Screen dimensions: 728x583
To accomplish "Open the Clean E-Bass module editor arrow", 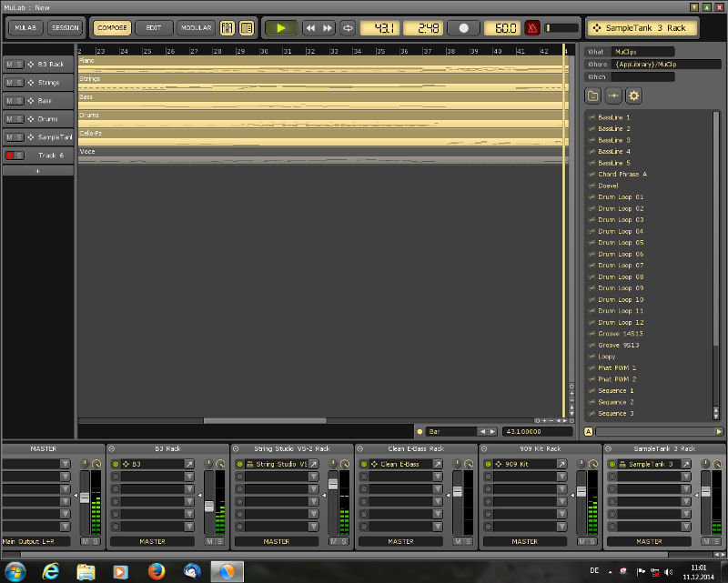I will (438, 464).
